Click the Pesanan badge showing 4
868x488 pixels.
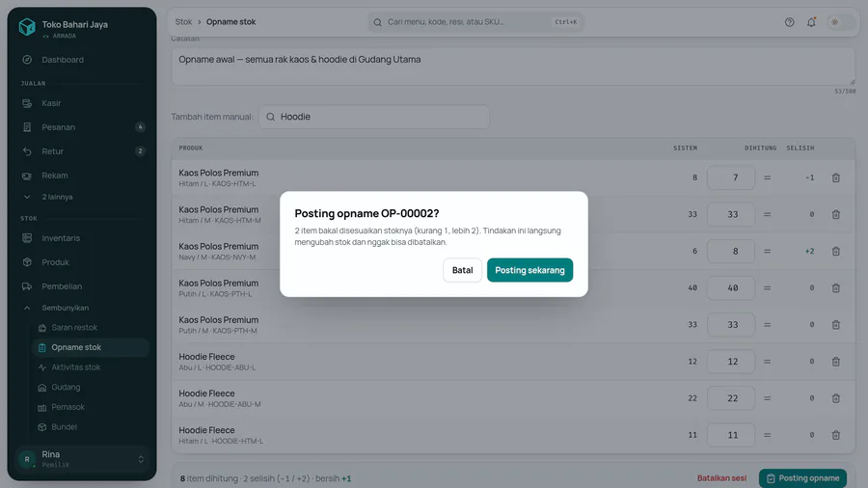(140, 127)
